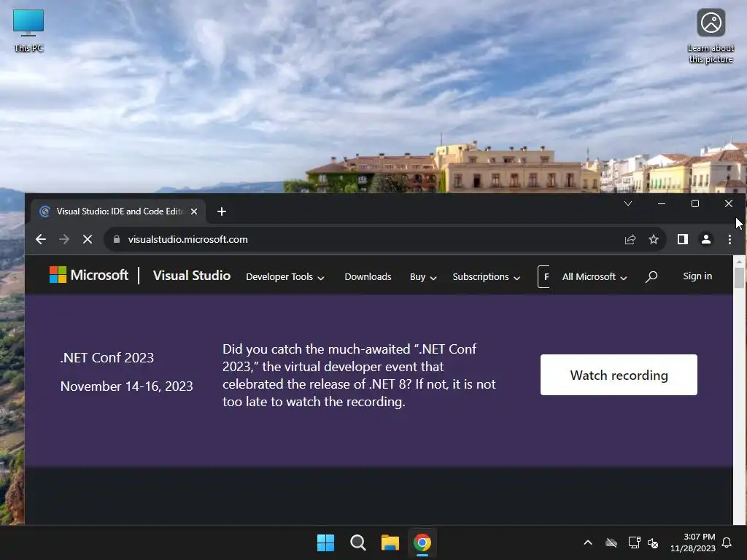Screen dimensions: 747x560
Task: Click the page vertical scrollbar thumb
Action: (x=739, y=278)
